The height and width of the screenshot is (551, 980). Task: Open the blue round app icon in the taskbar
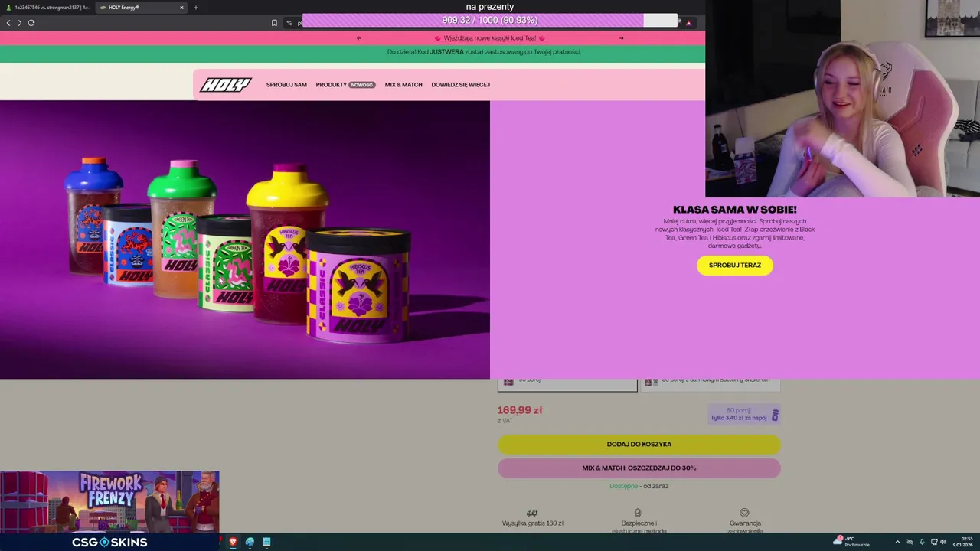tap(250, 542)
